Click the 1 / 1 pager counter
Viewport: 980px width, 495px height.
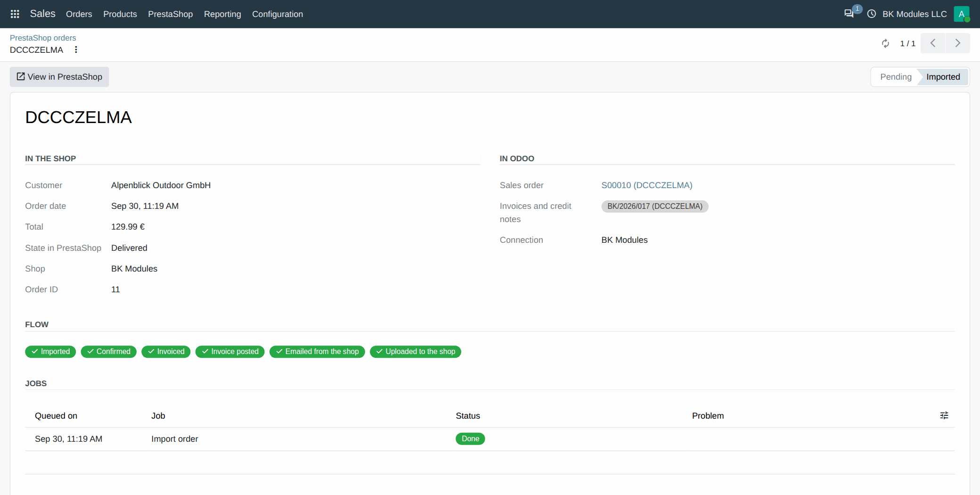tap(907, 43)
